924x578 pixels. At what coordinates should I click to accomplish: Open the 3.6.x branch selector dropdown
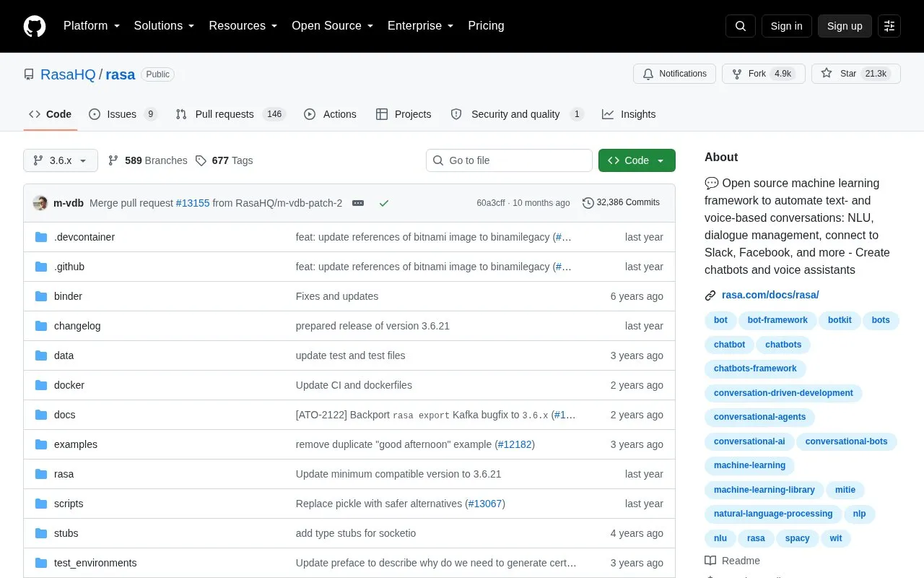point(61,160)
